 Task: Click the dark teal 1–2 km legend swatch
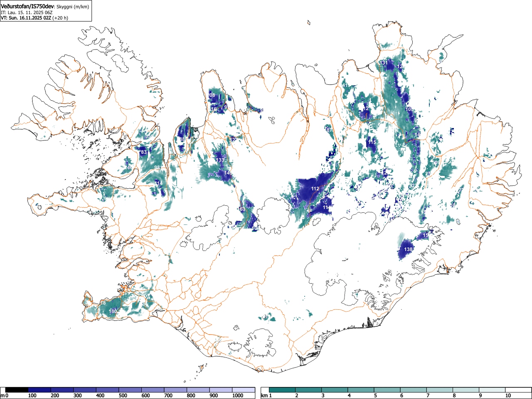[x=283, y=390]
